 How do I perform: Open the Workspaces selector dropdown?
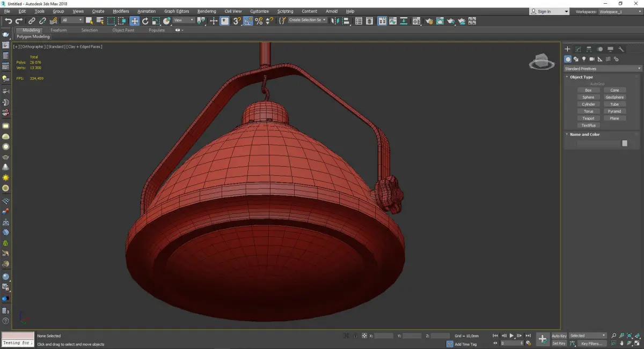pyautogui.click(x=620, y=11)
